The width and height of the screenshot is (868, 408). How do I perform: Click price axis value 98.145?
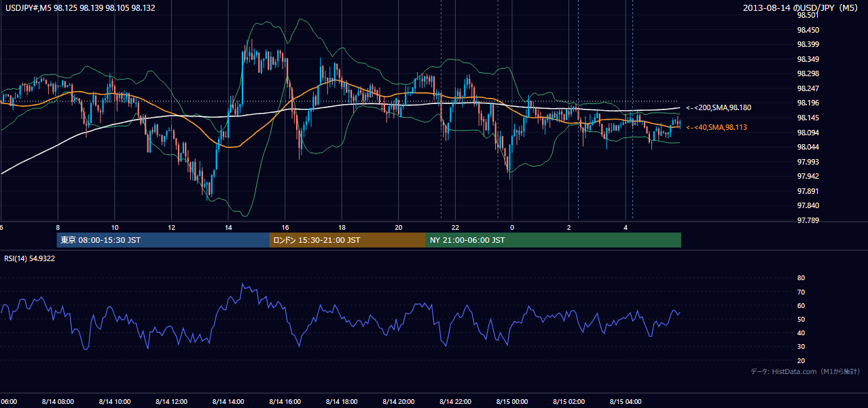click(x=807, y=118)
